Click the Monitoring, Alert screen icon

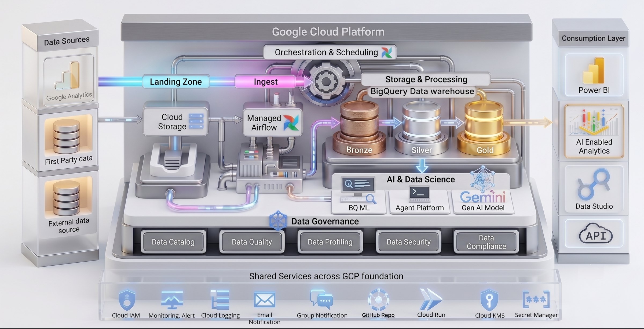pos(172,300)
